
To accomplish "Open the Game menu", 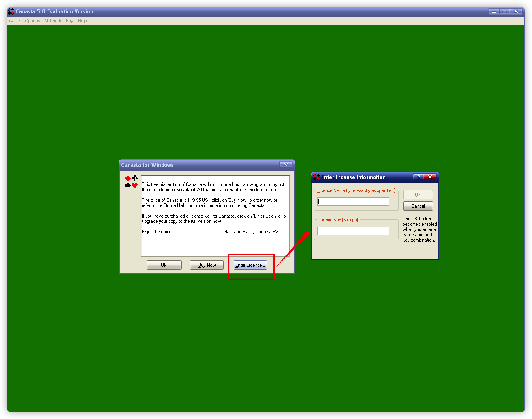I will 15,21.
